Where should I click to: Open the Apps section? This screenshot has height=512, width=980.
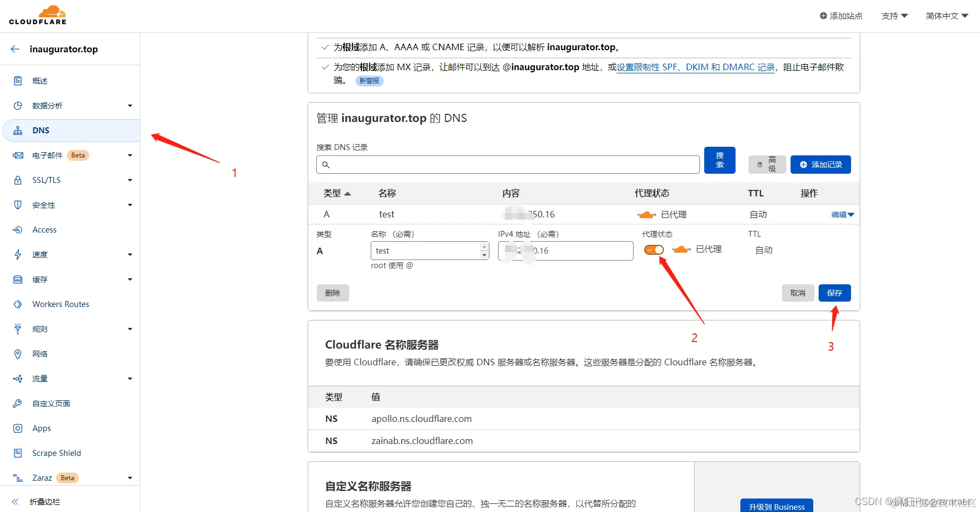click(40, 428)
